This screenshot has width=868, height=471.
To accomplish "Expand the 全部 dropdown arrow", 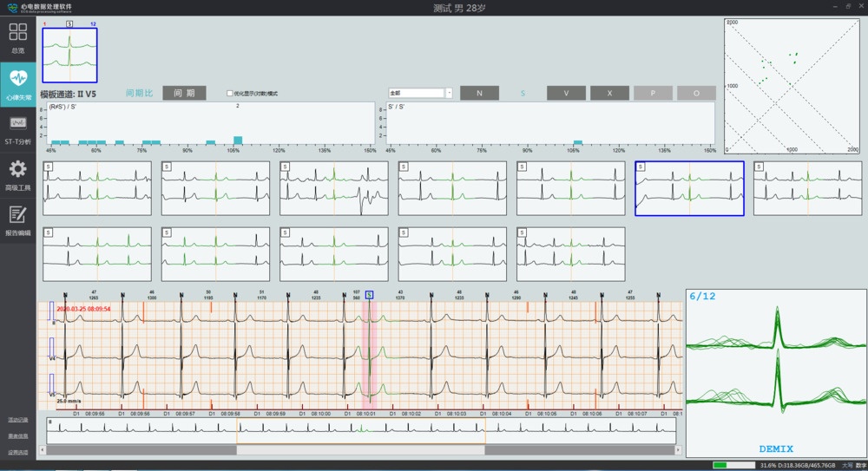I will point(449,93).
